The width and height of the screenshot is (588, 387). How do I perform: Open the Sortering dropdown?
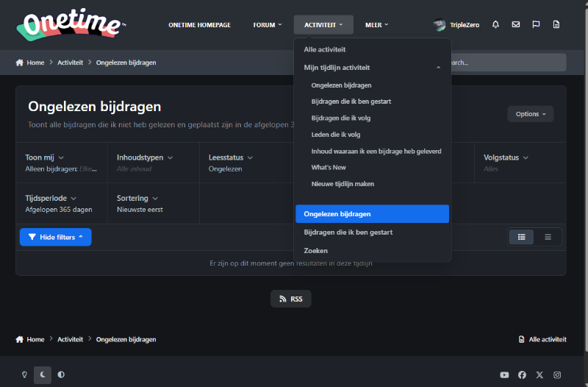point(137,199)
